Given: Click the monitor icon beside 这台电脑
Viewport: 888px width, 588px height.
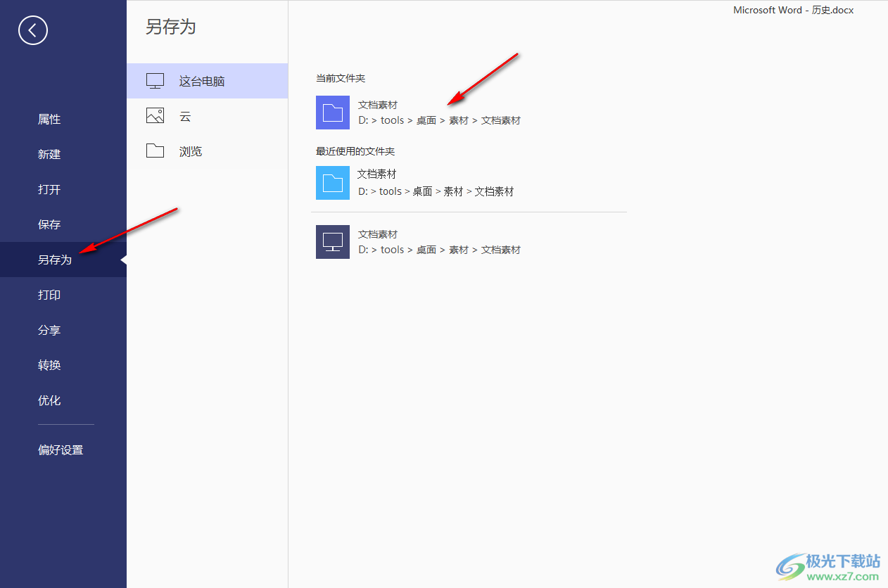Looking at the screenshot, I should point(155,81).
